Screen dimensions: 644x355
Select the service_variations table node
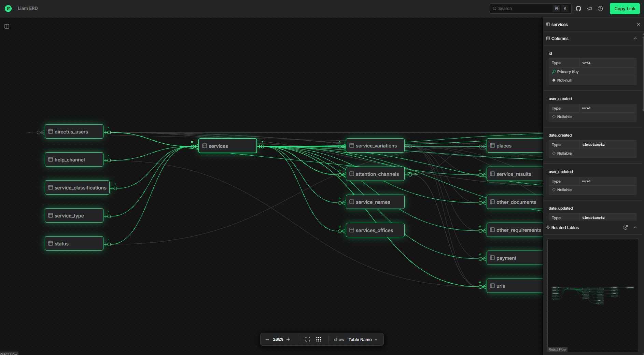coord(375,146)
